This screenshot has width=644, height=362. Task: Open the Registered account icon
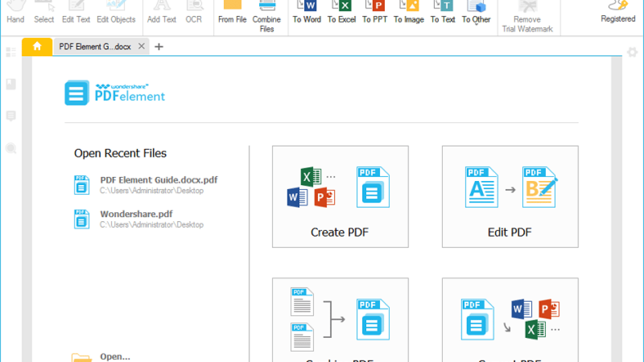[x=618, y=12]
